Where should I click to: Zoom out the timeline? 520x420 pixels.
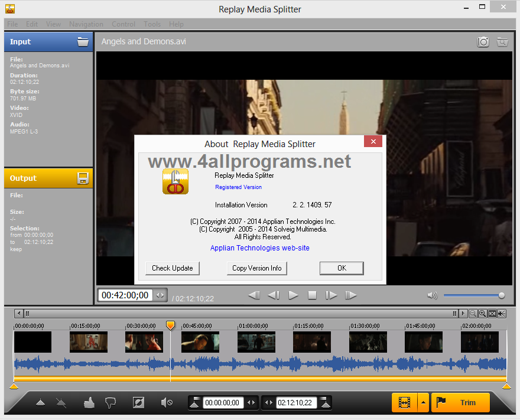point(473,313)
